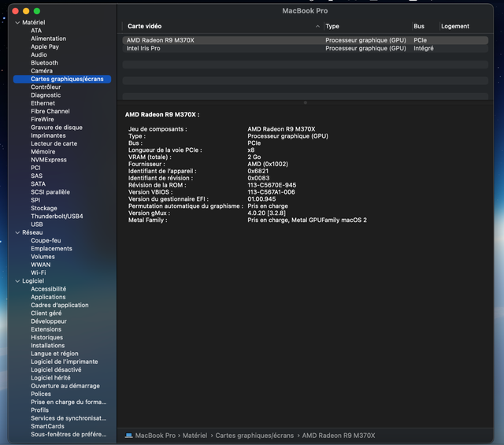Click the split pane divider handle dot
This screenshot has width=504, height=445.
click(306, 102)
